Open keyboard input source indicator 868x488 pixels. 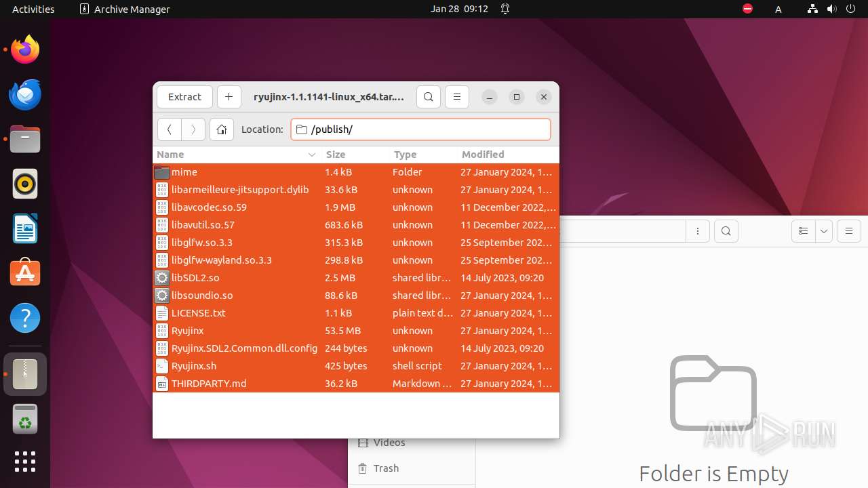coord(778,9)
